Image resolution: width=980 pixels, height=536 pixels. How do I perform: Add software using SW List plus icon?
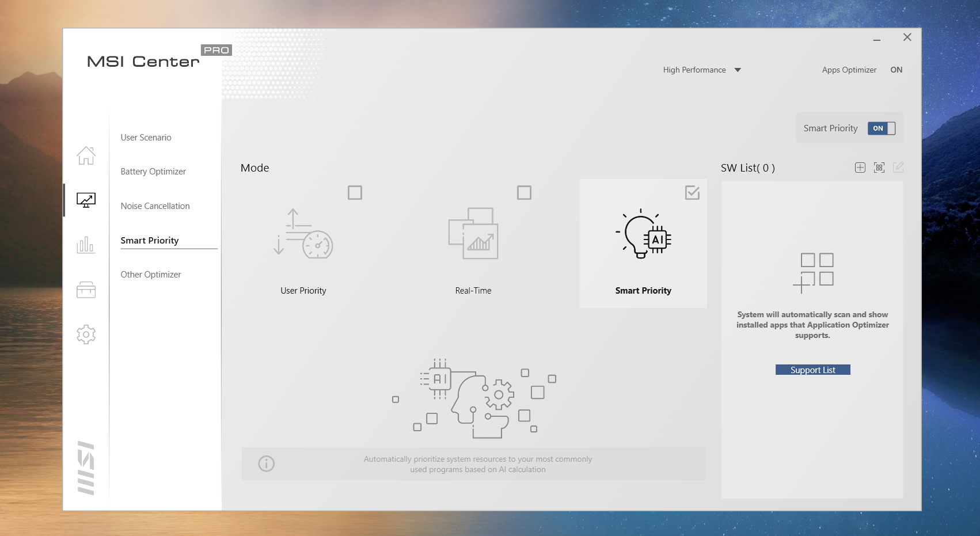860,168
